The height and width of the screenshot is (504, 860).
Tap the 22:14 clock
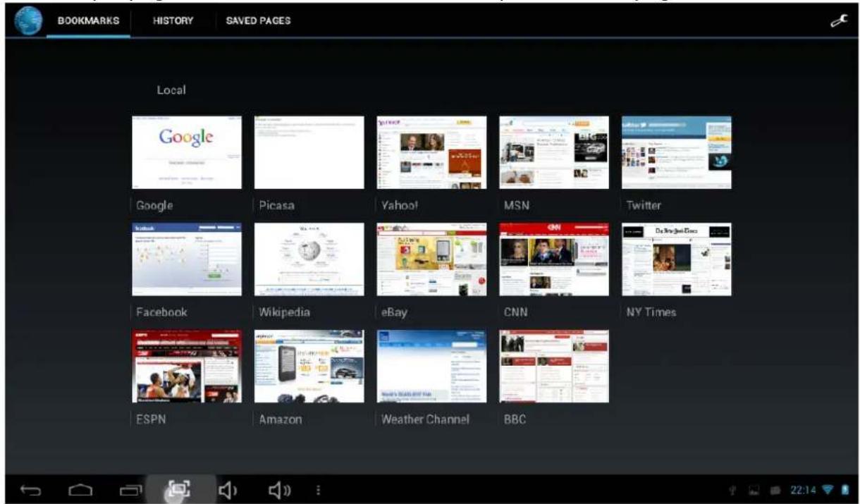(x=804, y=490)
